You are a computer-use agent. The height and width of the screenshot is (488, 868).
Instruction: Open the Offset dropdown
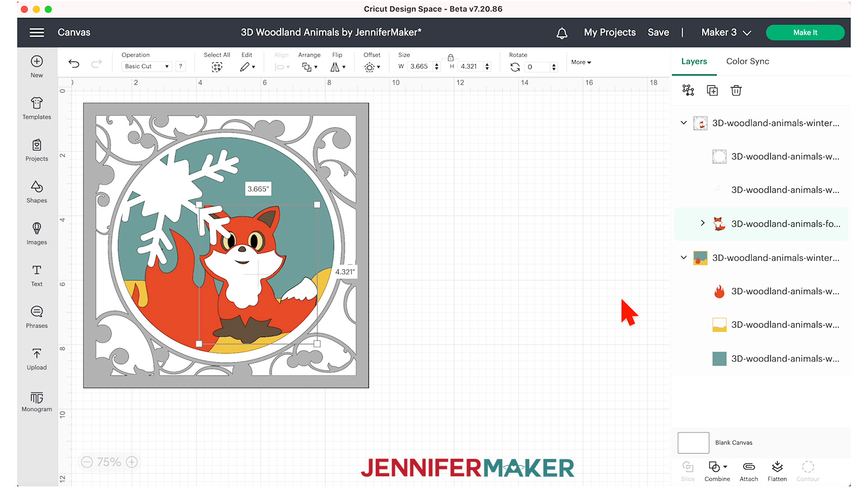pos(372,67)
